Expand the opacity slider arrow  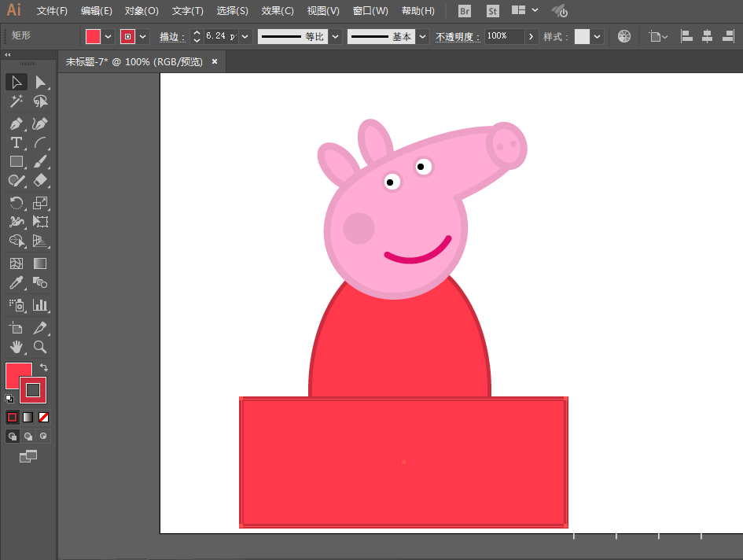[532, 36]
